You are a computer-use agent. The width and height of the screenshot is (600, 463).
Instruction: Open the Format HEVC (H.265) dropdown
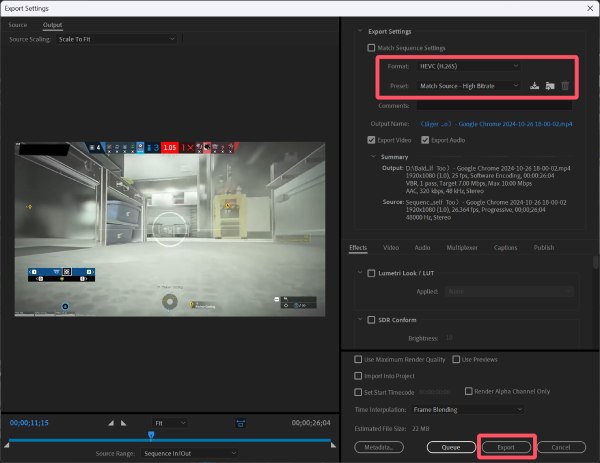[x=468, y=66]
